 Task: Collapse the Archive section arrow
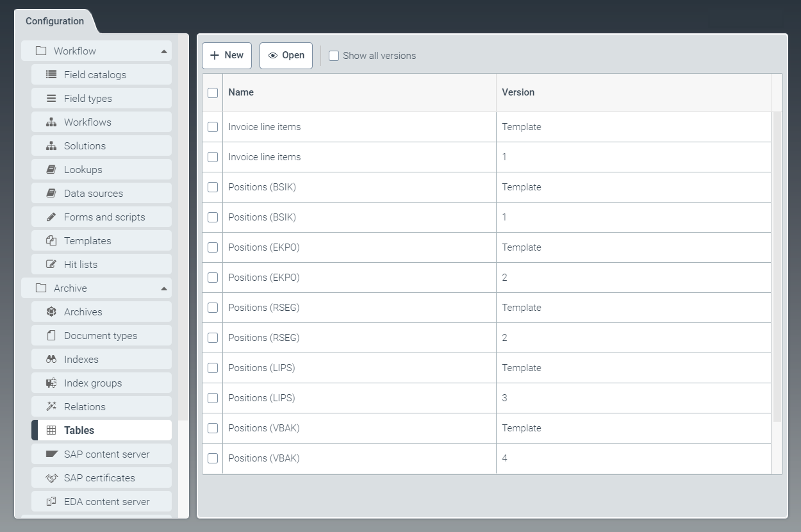click(164, 288)
